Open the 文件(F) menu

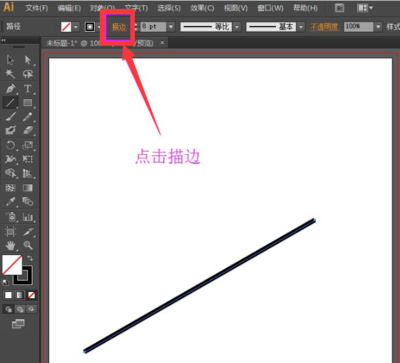click(37, 8)
